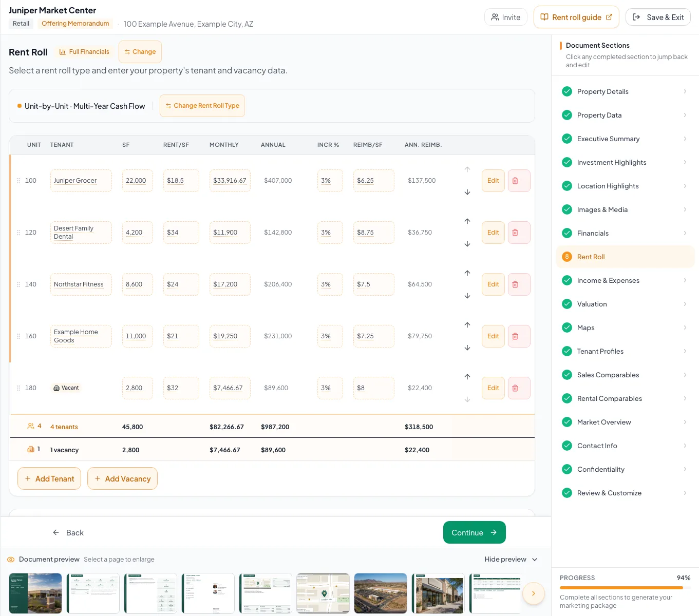Viewport: 699px width, 616px height.
Task: Open Investment Highlights section via its chevron
Action: point(685,162)
